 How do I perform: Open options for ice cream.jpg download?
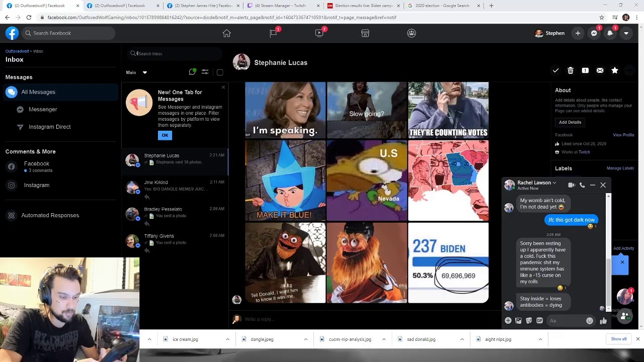(x=227, y=339)
